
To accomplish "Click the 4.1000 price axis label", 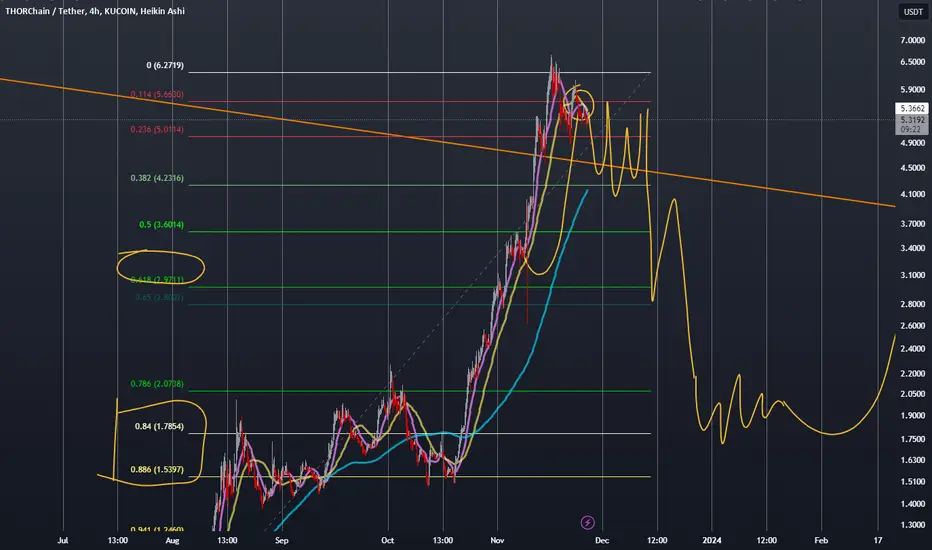I will coord(912,194).
